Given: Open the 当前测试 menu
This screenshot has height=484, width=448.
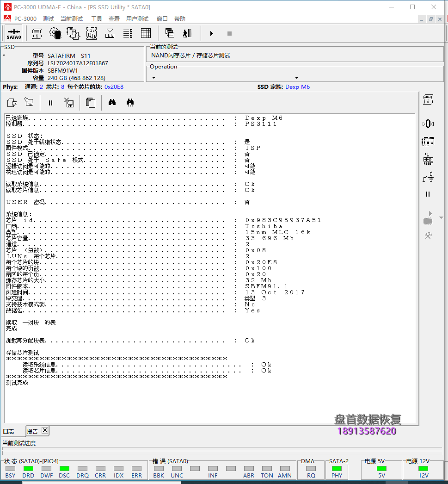Looking at the screenshot, I should (x=72, y=19).
